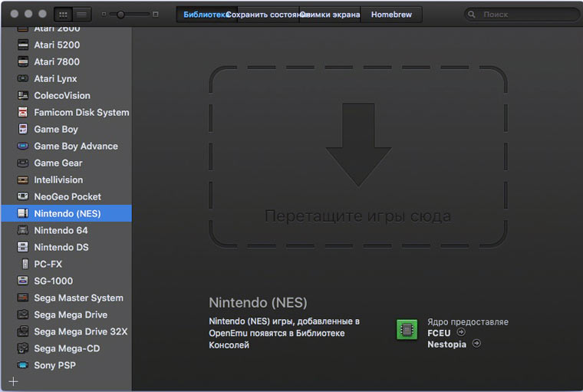Select the Sega Mega Drive icon
The image size is (583, 392).
tap(23, 315)
